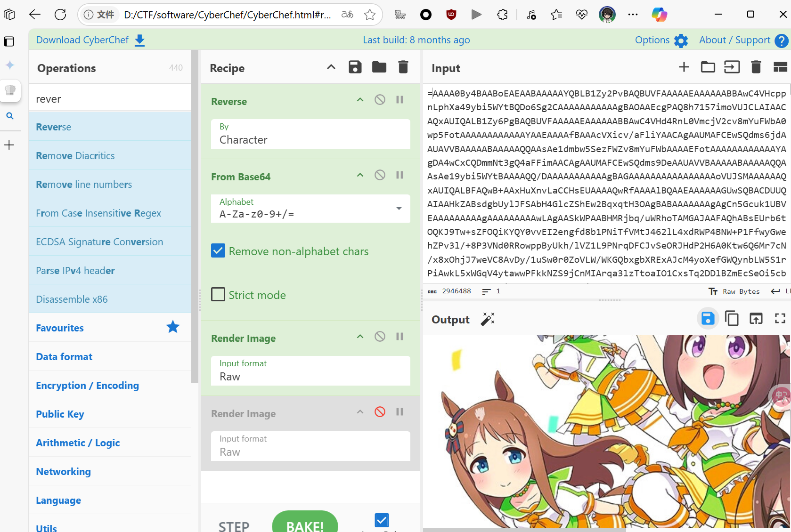Select From Case Insensitive Regex operation
791x532 pixels.
110,213
